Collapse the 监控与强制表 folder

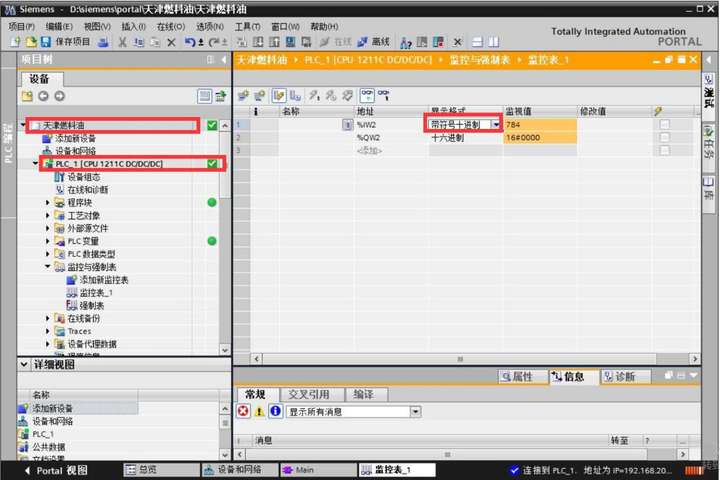[48, 267]
